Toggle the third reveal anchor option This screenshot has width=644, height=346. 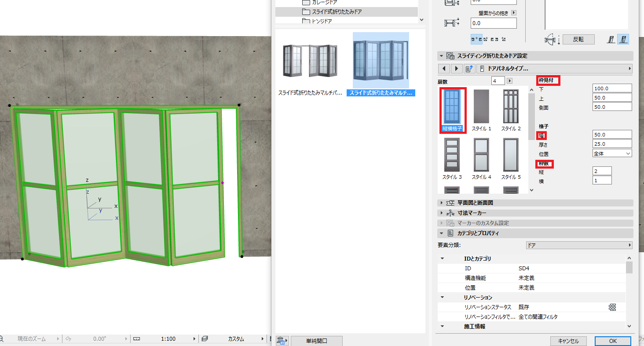tap(494, 39)
